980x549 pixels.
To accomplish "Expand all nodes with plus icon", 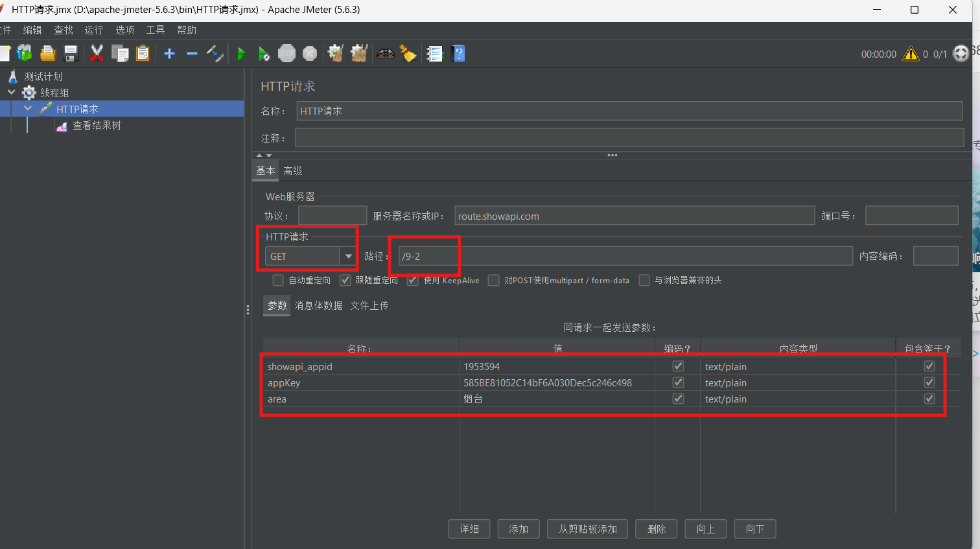I will (x=169, y=54).
